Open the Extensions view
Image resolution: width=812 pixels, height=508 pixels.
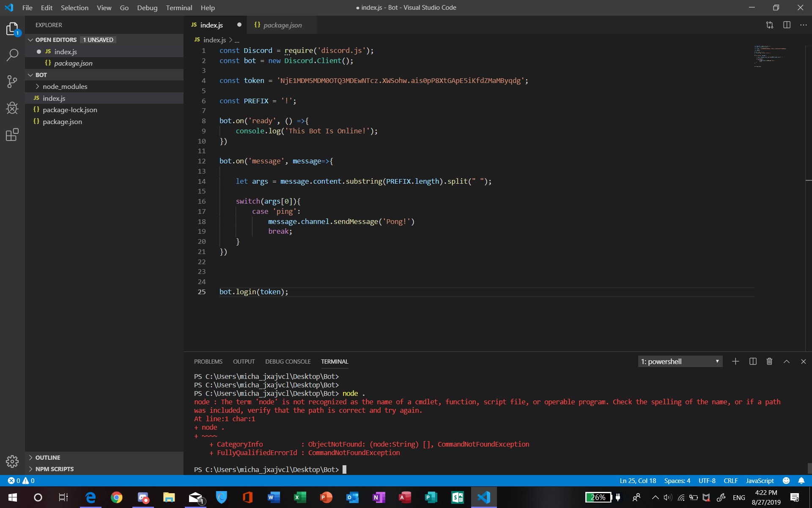[x=12, y=135]
